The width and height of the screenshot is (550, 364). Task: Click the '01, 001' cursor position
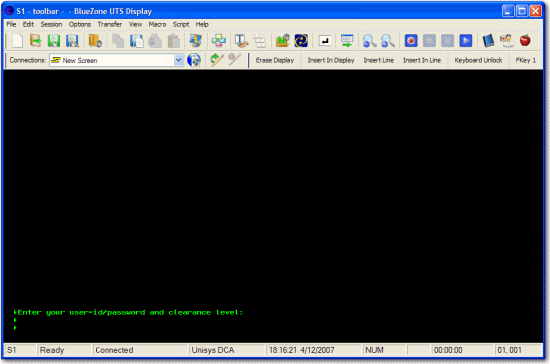[509, 350]
